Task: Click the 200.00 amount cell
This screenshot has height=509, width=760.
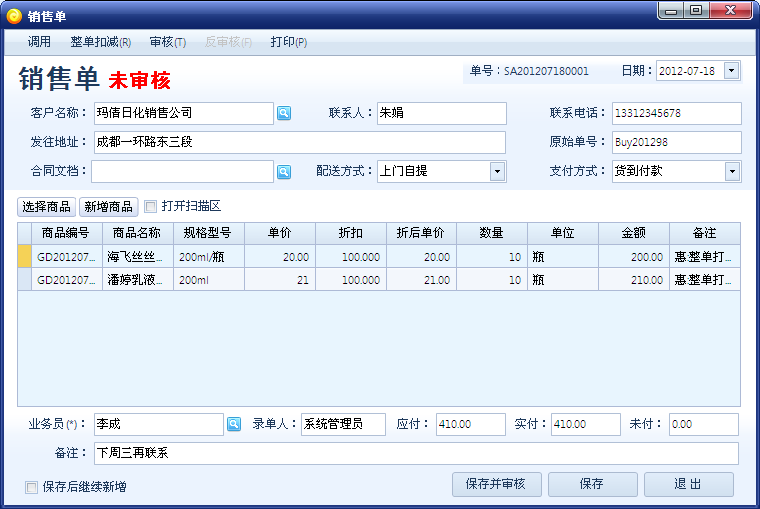Action: click(634, 257)
